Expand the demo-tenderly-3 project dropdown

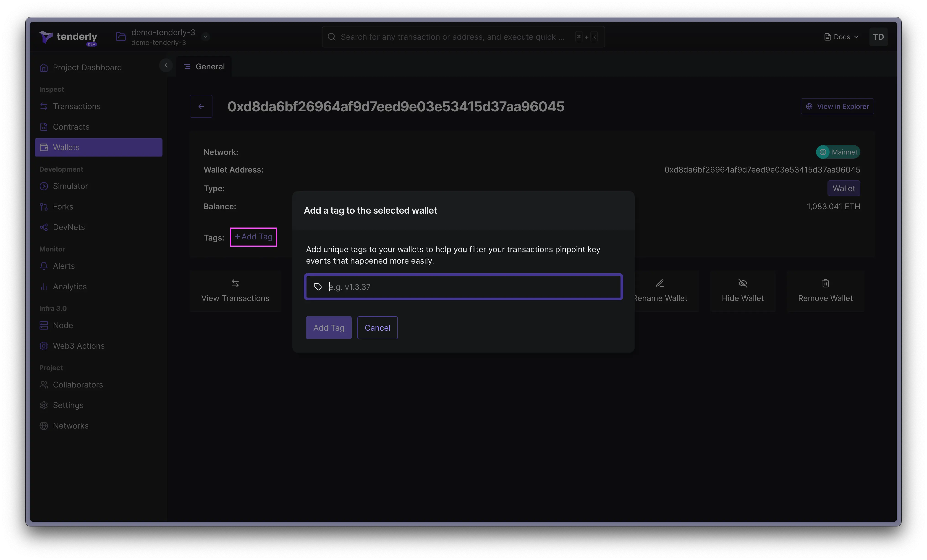click(x=205, y=37)
